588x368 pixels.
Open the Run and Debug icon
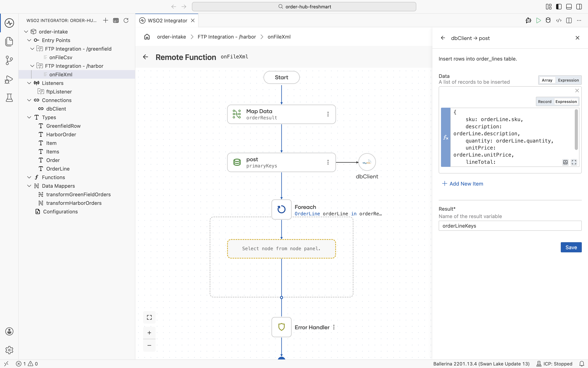coord(9,79)
